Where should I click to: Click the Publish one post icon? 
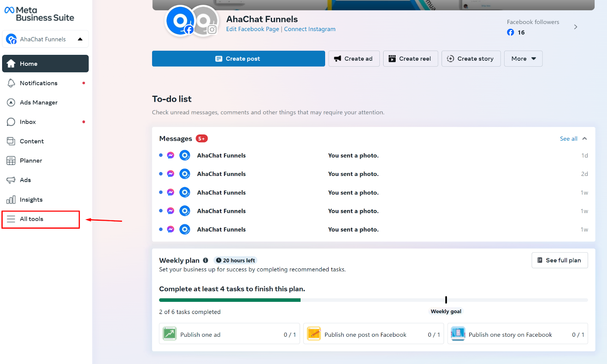(314, 334)
